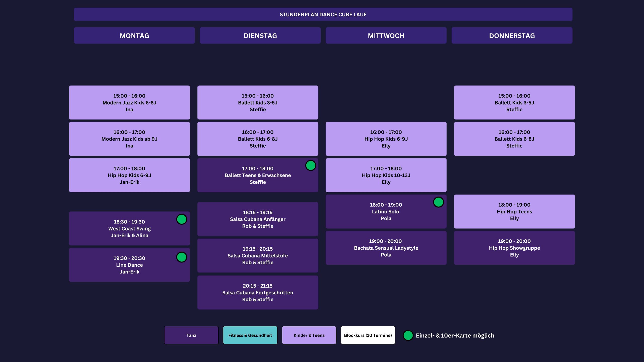644x362 pixels.
Task: Click the Blockkurs (10 Termine) legend box
Action: point(368,335)
